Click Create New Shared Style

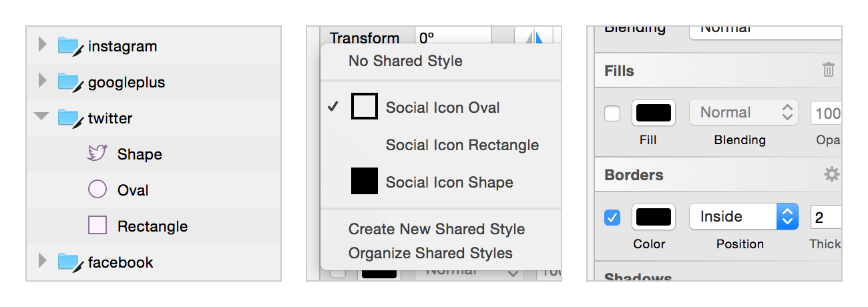click(x=437, y=229)
